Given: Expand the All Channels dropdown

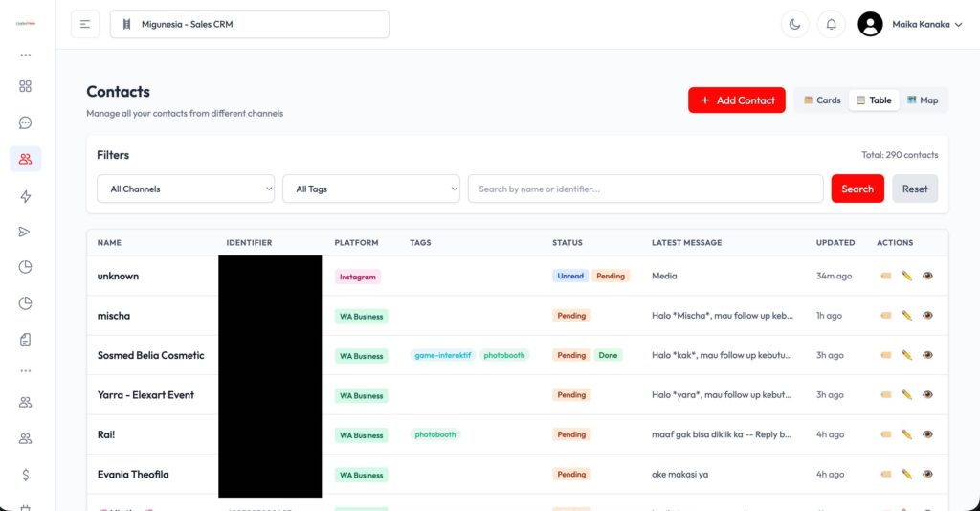Looking at the screenshot, I should coord(186,189).
